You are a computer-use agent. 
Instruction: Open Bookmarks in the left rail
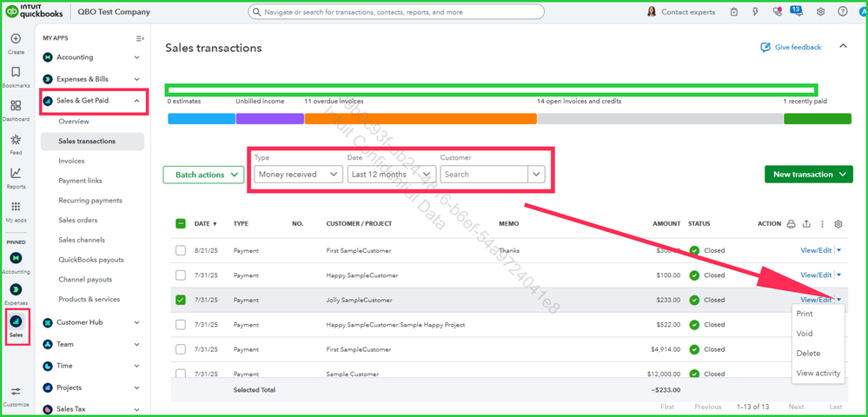tap(16, 72)
